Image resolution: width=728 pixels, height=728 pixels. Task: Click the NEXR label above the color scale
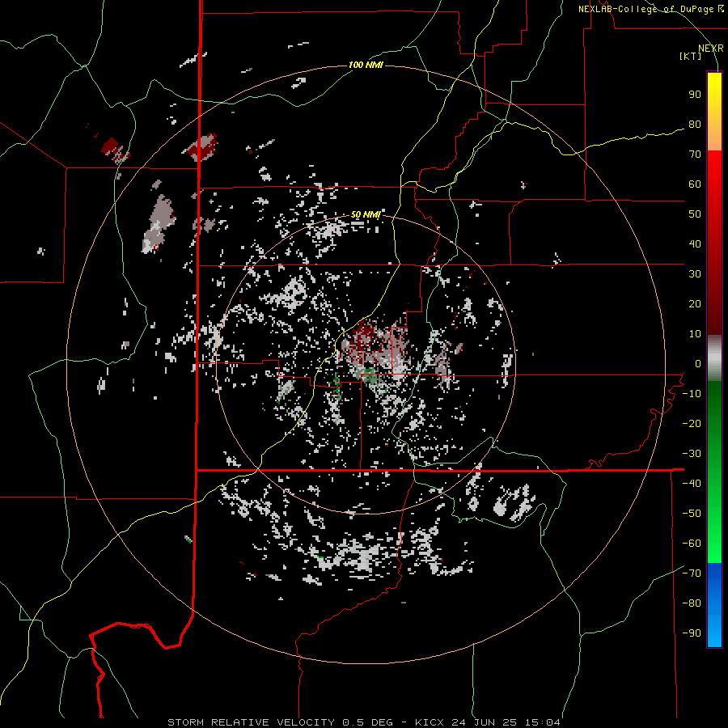(x=711, y=49)
